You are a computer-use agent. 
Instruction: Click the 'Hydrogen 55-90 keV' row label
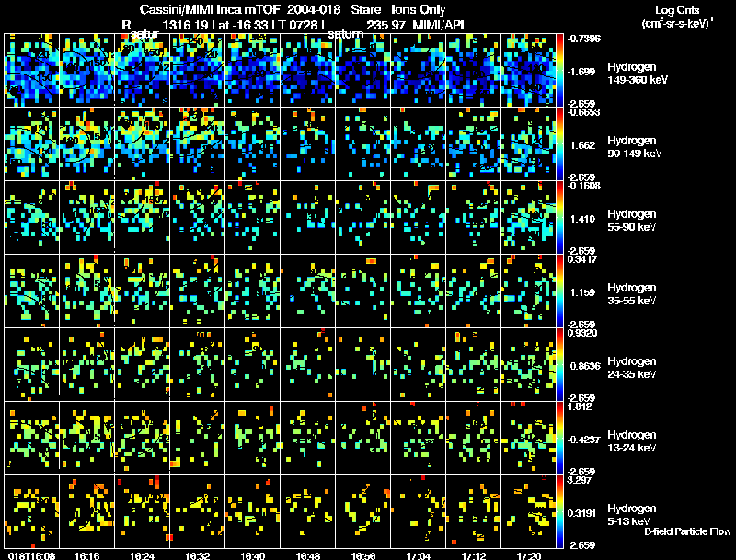[x=632, y=221]
